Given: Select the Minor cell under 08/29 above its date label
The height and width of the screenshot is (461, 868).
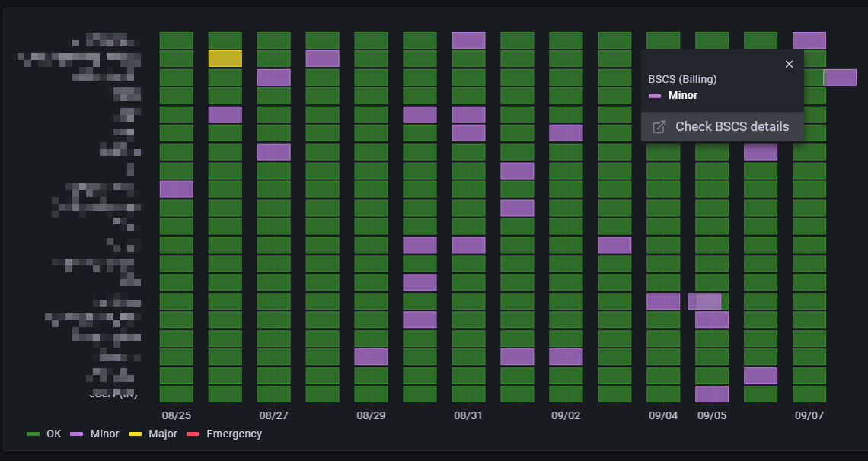Looking at the screenshot, I should click(x=372, y=356).
